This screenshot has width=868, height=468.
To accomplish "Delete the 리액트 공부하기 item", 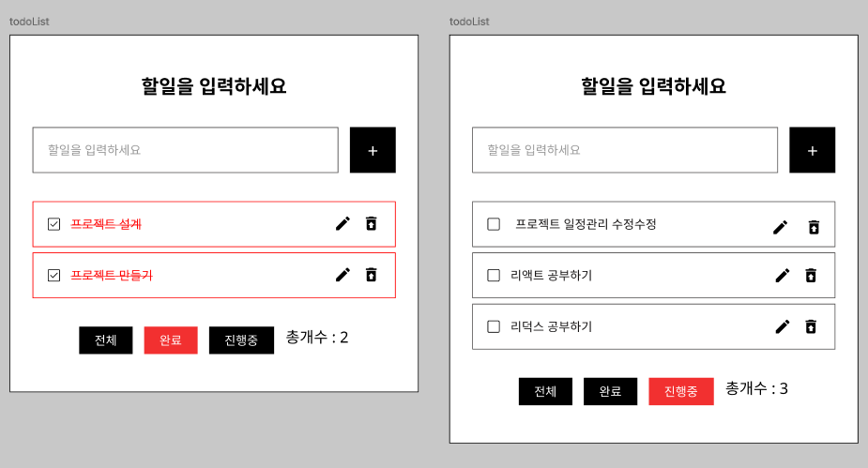I will click(x=811, y=275).
